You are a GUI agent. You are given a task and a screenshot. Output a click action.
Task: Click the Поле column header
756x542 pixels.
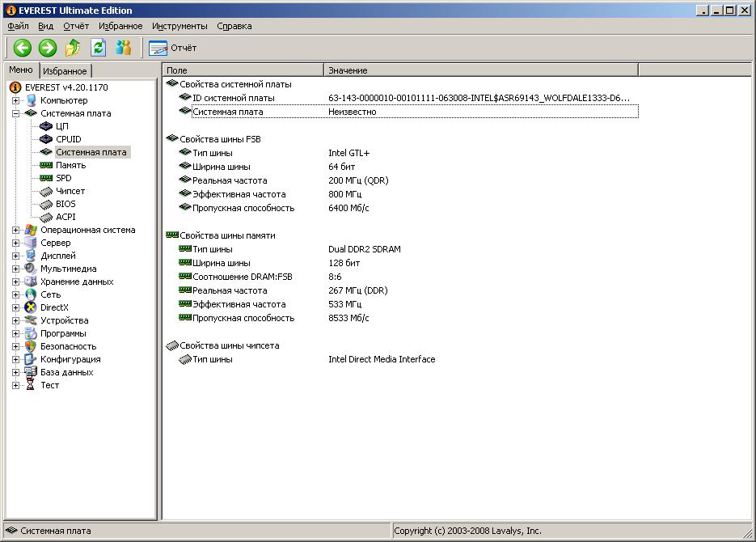tap(243, 71)
